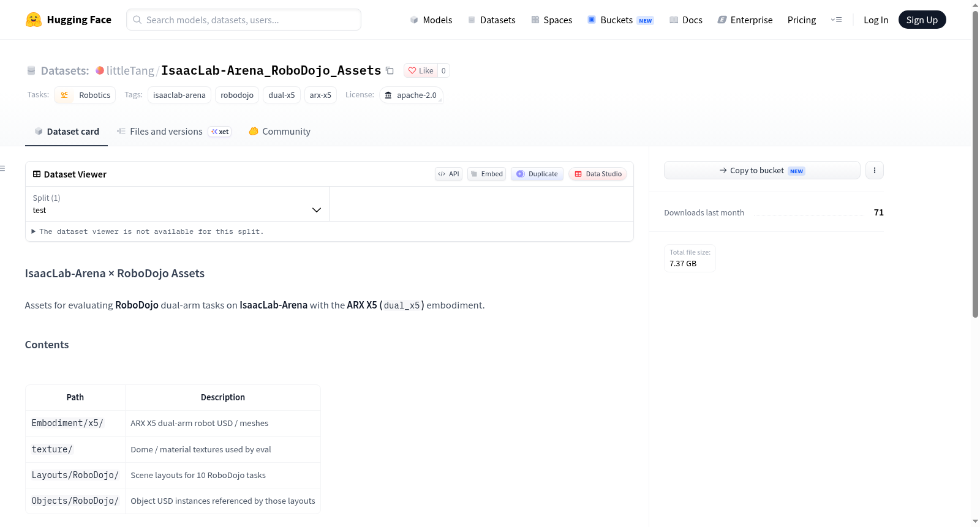Copy dataset name with the copy icon
The height and width of the screenshot is (527, 980).
(390, 70)
